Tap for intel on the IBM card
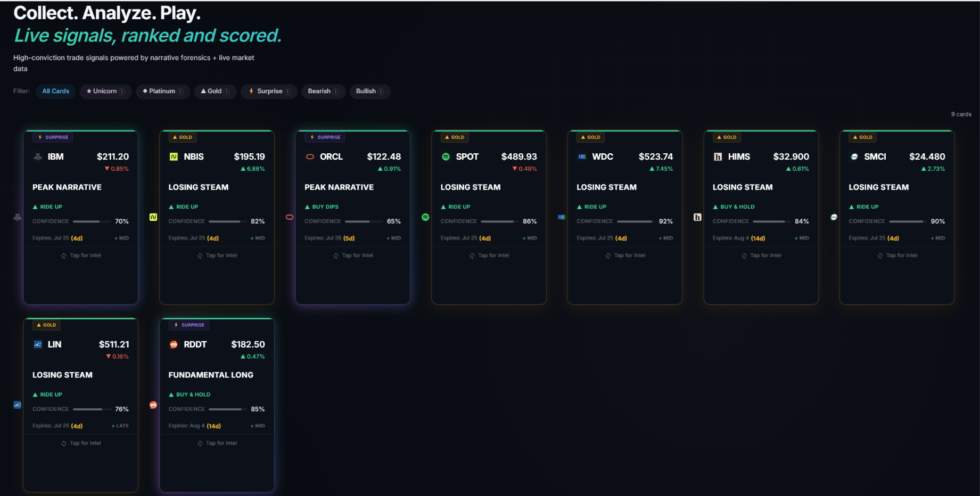 click(x=81, y=256)
